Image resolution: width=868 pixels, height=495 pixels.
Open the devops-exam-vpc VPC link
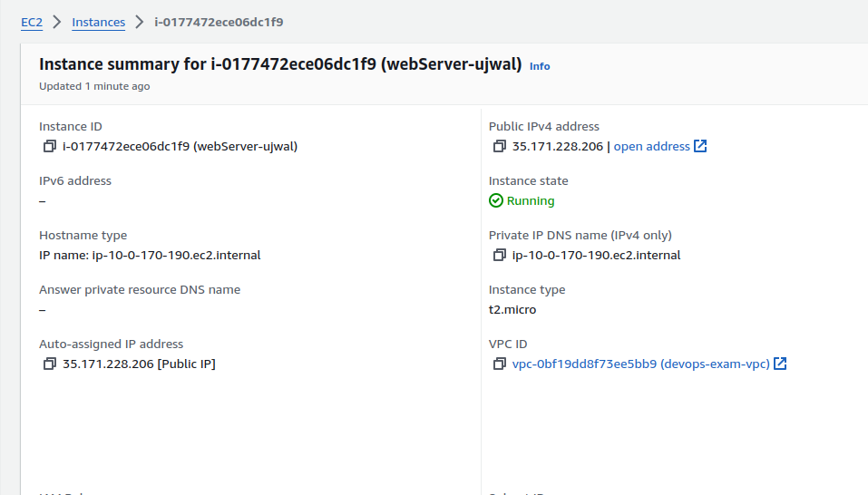pos(640,364)
